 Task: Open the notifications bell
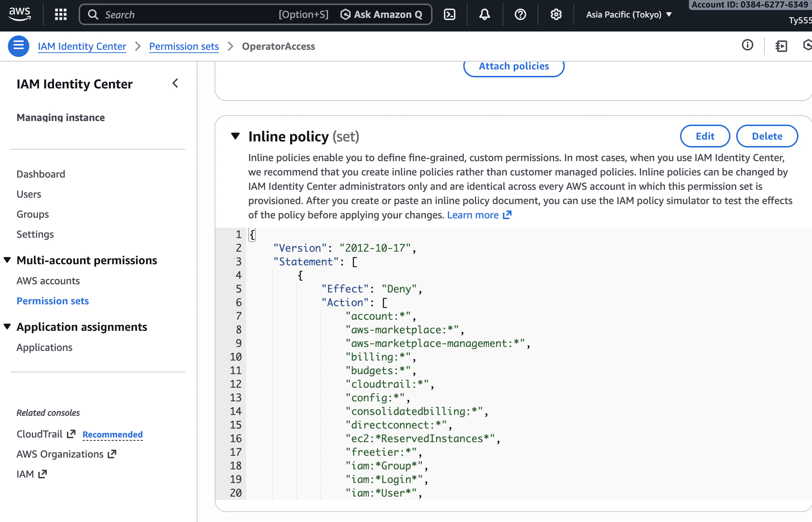pyautogui.click(x=485, y=14)
